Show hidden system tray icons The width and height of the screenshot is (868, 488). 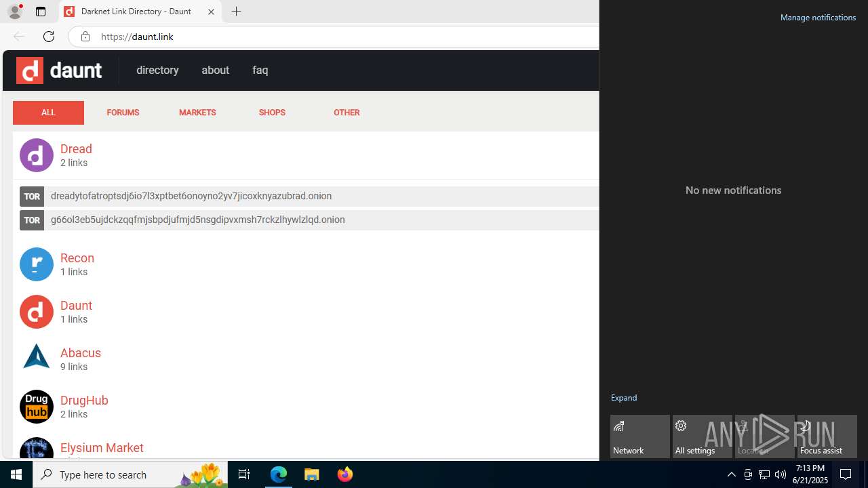[x=731, y=474]
